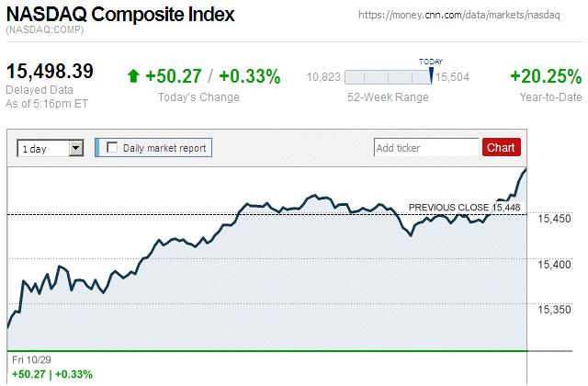
Task: Open the 1 day time range dropdown
Action: (x=51, y=147)
